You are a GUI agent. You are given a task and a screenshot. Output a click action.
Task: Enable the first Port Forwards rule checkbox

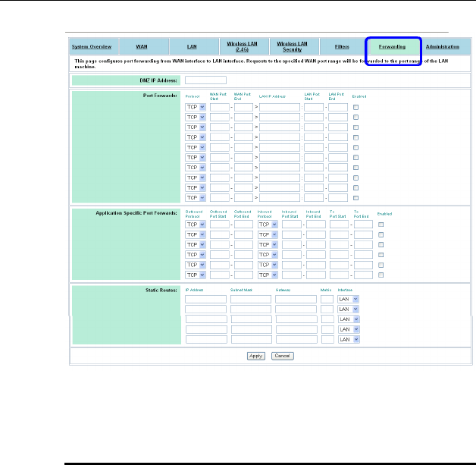(x=356, y=108)
